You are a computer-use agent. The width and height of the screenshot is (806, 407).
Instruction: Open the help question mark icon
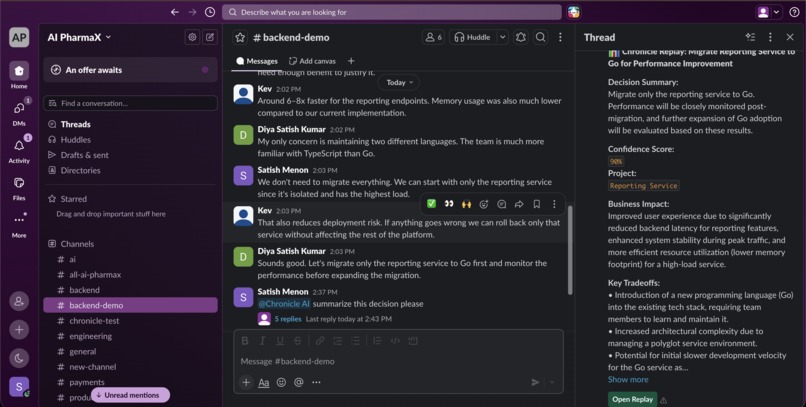pos(794,12)
